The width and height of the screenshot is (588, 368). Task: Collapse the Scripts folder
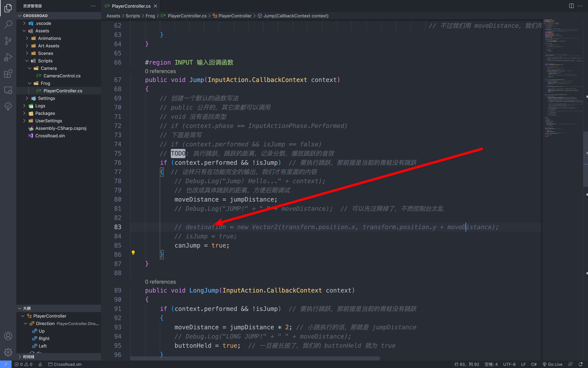[x=59, y=61]
